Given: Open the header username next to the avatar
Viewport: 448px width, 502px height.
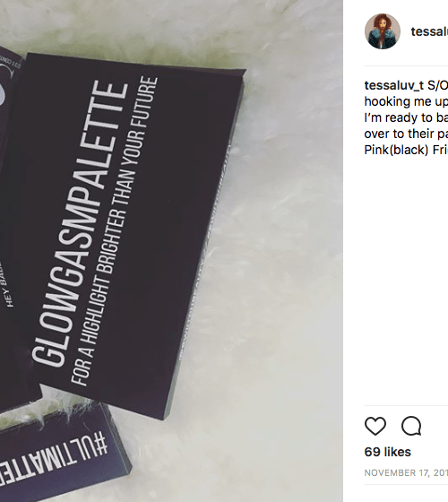Looking at the screenshot, I should 429,31.
